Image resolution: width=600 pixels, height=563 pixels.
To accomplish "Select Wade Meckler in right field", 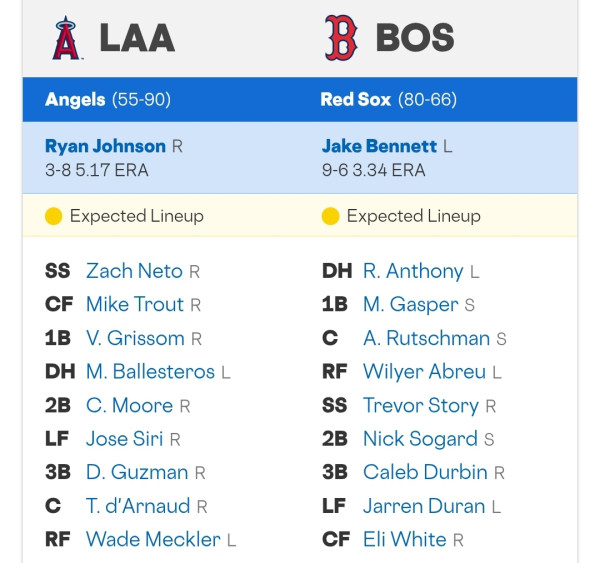I will point(153,539).
